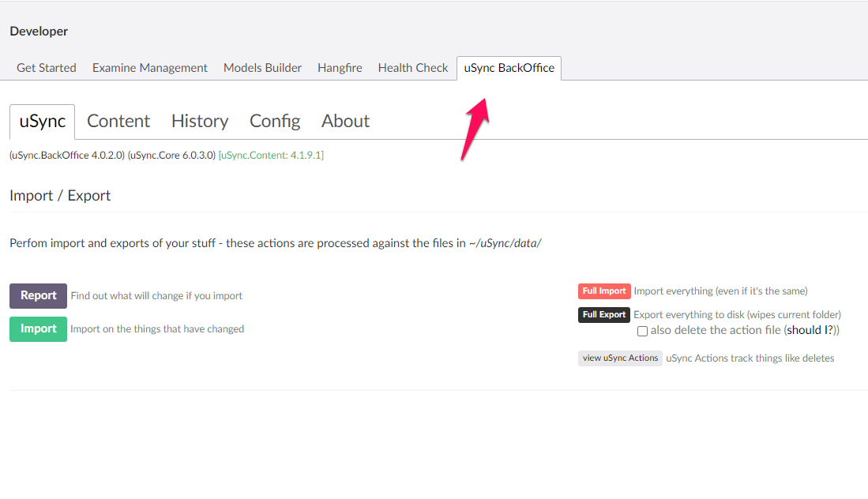Image resolution: width=868 pixels, height=499 pixels.
Task: Click the Developer heading
Action: click(39, 32)
